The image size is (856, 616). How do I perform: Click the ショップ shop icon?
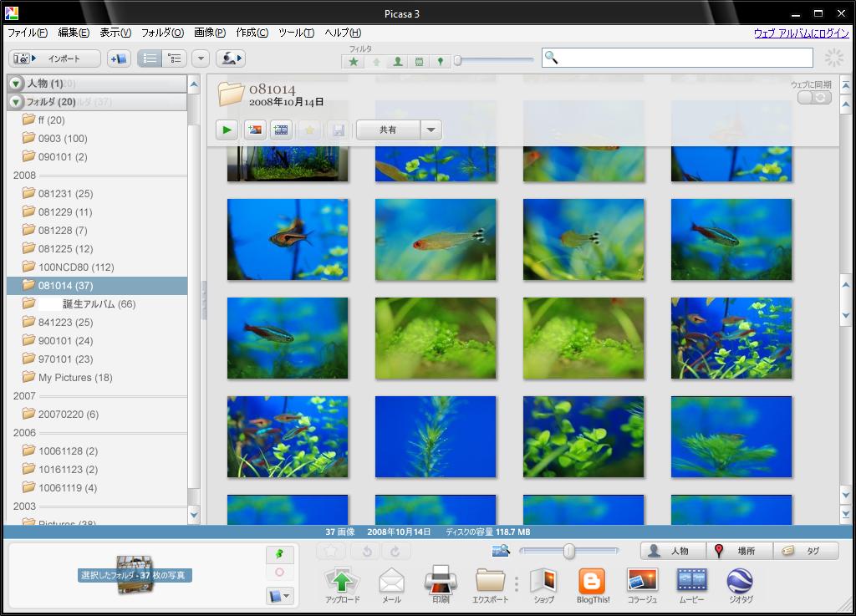543,584
